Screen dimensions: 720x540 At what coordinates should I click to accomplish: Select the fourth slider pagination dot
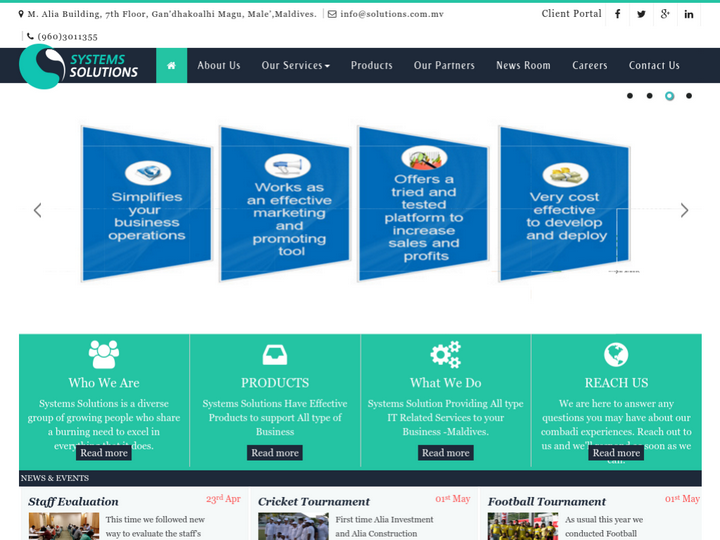[x=689, y=96]
